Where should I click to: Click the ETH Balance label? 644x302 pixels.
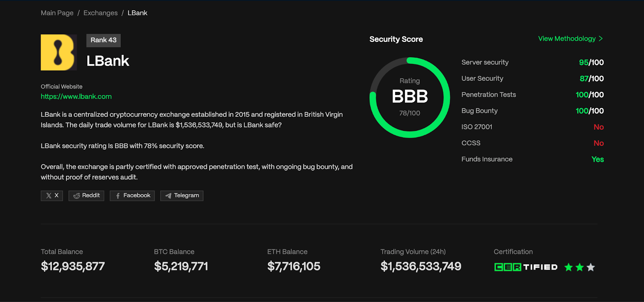[x=287, y=252]
